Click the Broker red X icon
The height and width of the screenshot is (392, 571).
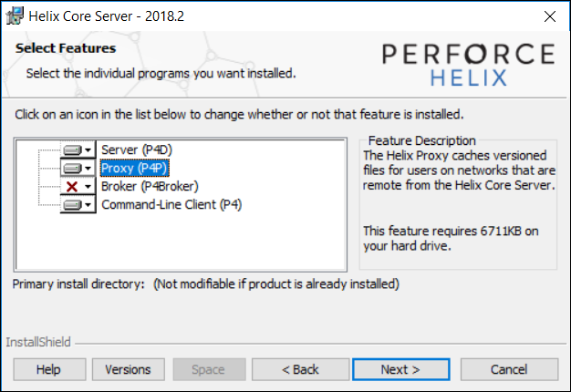click(x=73, y=186)
